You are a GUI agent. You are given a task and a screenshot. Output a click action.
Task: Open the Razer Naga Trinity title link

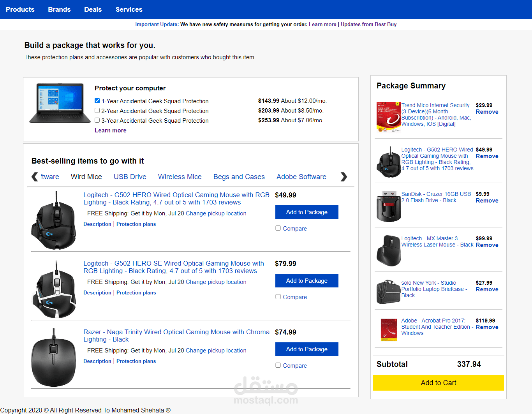click(176, 336)
